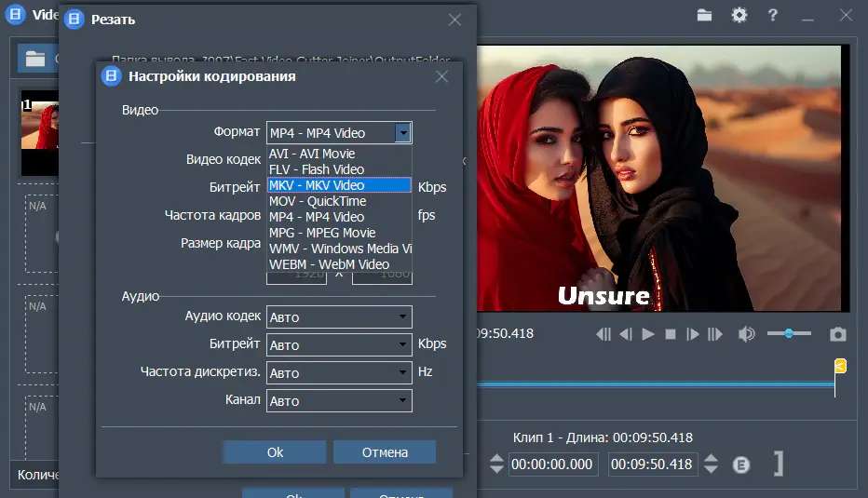
Task: Choose WEBM - WebM Video format option
Action: coord(329,264)
